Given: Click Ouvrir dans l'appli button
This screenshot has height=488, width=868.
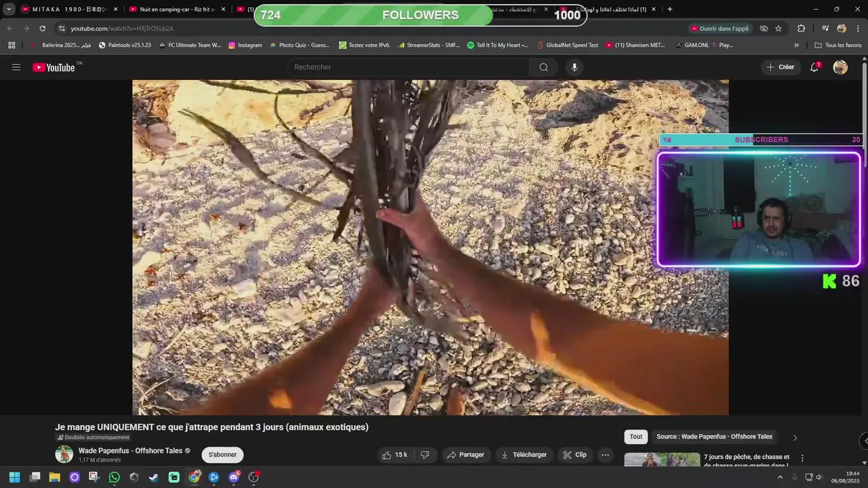Looking at the screenshot, I should pos(719,28).
